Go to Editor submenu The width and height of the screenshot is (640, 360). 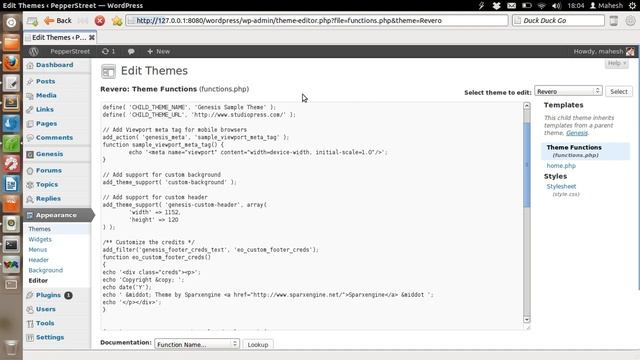[38, 281]
